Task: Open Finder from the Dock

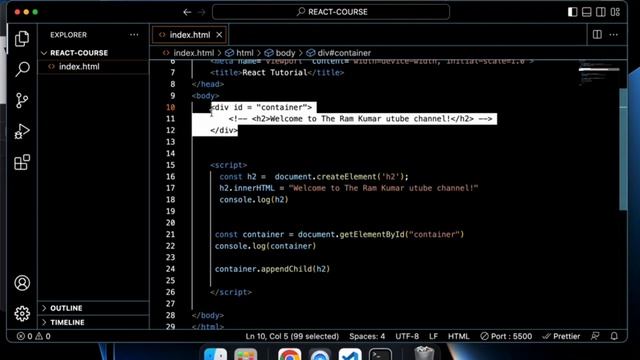Action: [x=215, y=354]
